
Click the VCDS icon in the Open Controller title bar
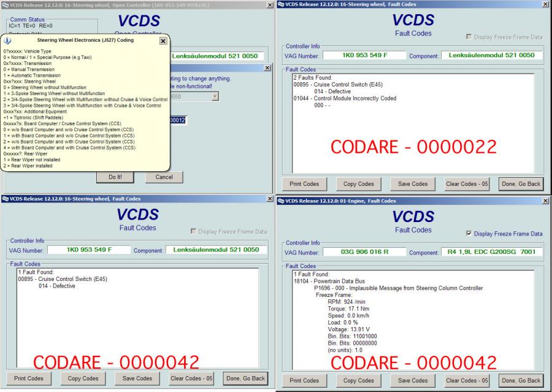point(5,5)
